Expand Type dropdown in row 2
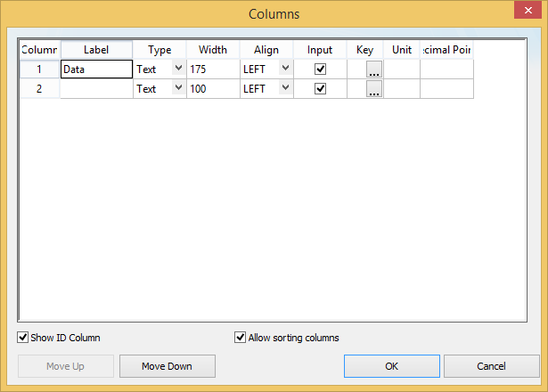The width and height of the screenshot is (548, 392). 178,88
